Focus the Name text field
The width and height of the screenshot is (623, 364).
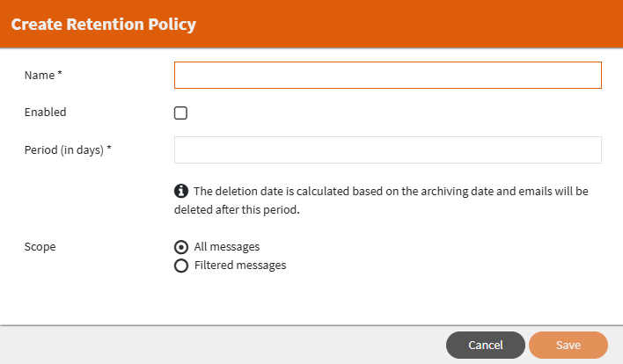(x=387, y=76)
